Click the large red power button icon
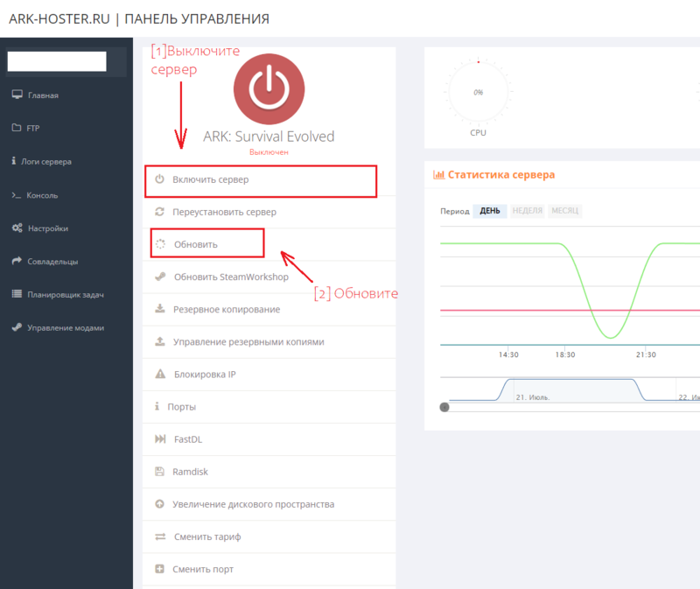Viewport: 700px width, 589px height. pyautogui.click(x=269, y=88)
